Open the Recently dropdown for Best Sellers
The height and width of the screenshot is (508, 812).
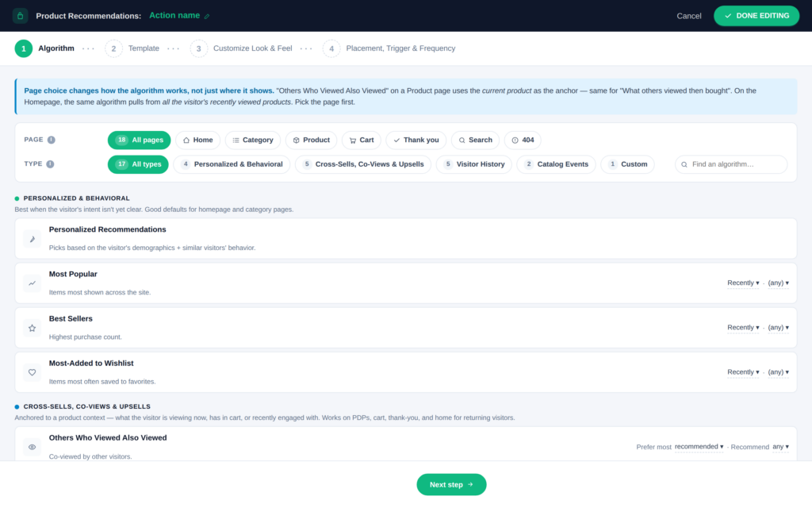pos(743,328)
